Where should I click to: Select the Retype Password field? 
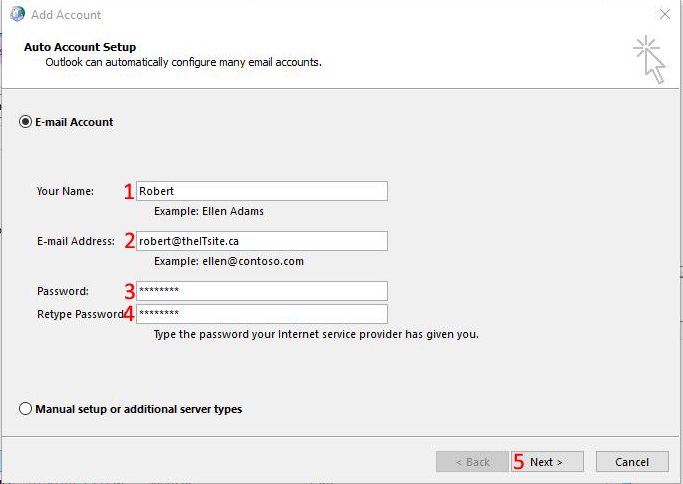[x=261, y=314]
